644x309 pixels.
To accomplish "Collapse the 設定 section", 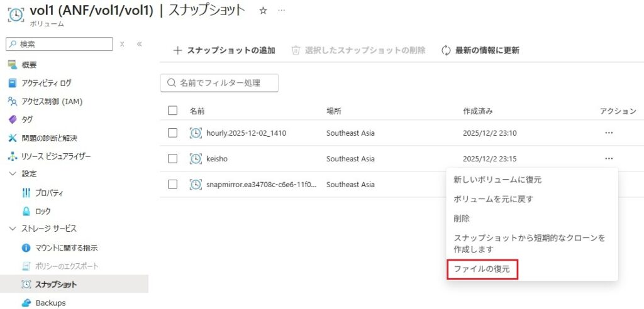I will coord(12,173).
